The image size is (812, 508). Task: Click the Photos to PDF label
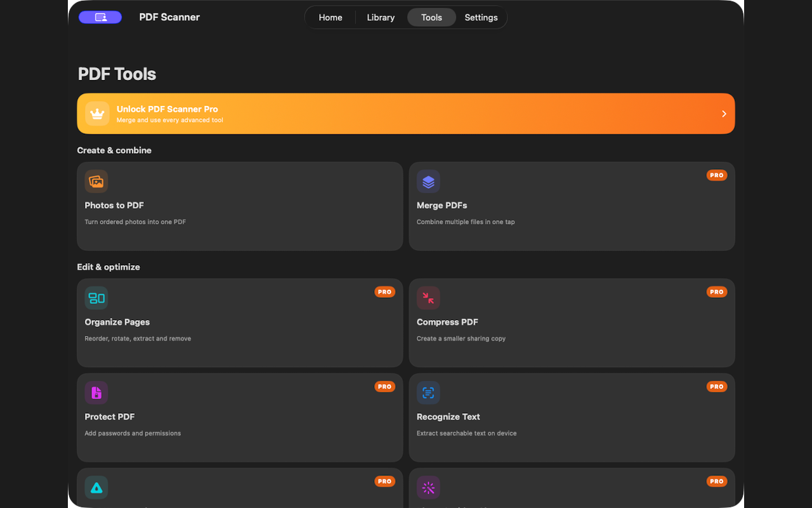point(114,205)
